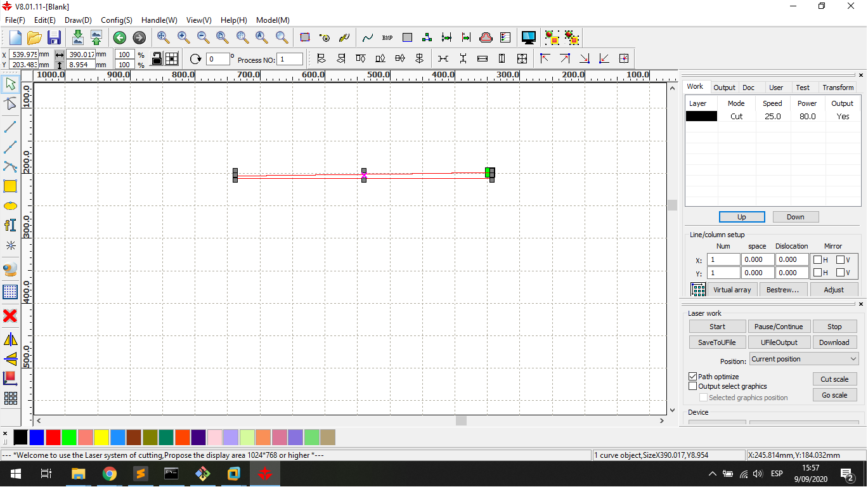Pick the blue color swatch in the palette
868x487 pixels.
click(x=37, y=437)
